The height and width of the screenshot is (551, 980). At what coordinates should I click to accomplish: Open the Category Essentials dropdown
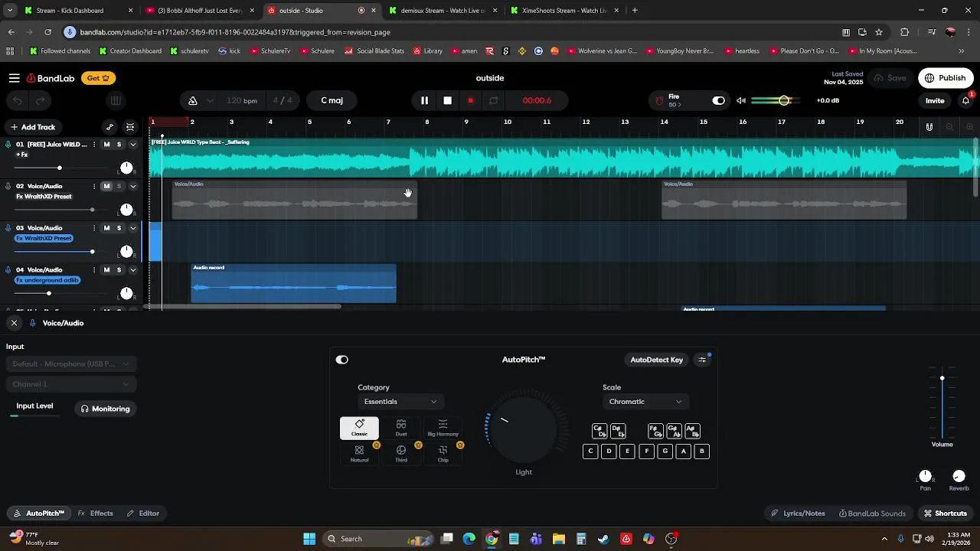point(400,402)
